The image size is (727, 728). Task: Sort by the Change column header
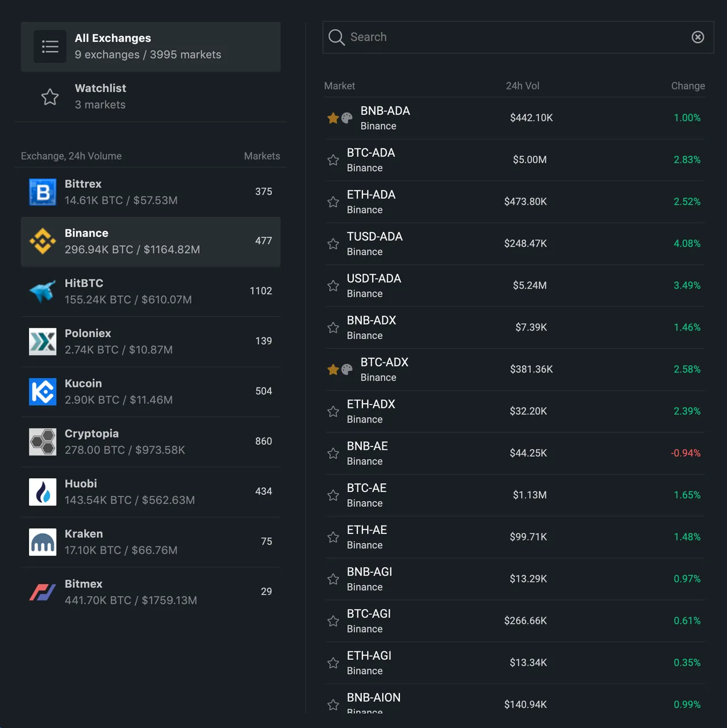[688, 86]
